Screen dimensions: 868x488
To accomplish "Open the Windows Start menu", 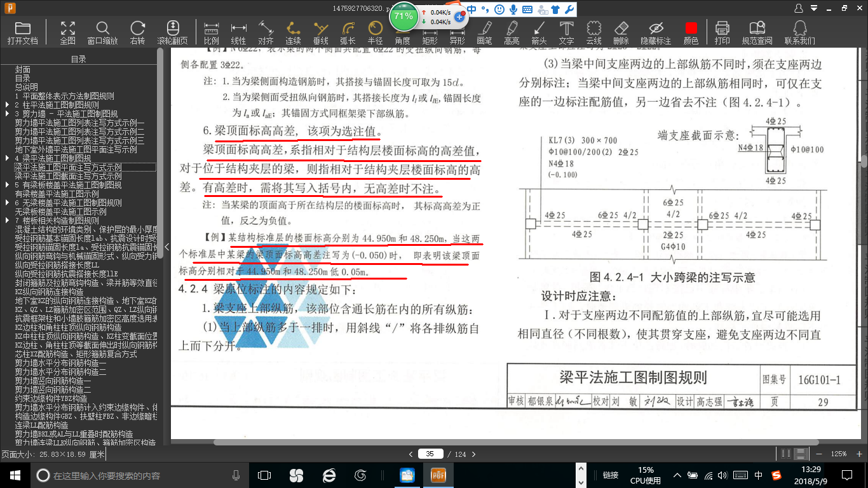I will [15, 475].
